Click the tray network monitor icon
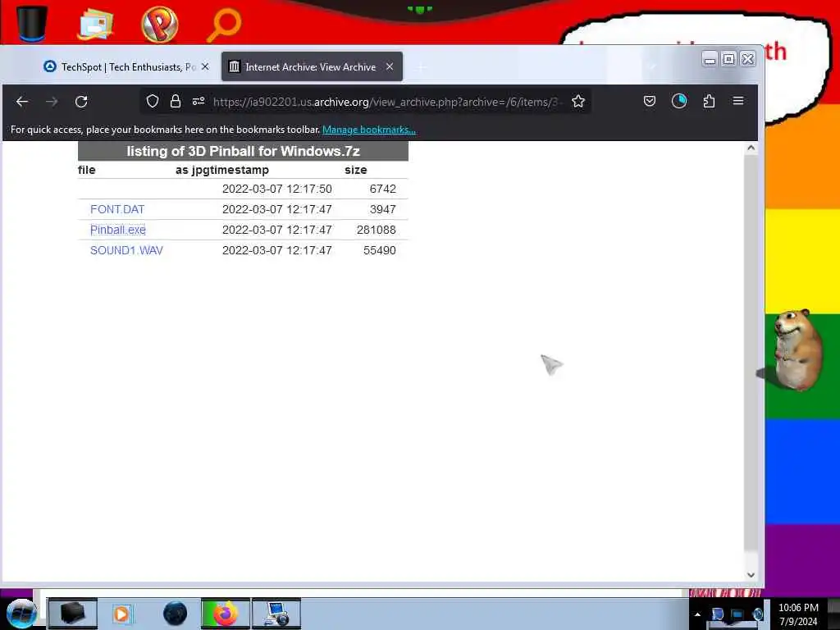 (737, 614)
